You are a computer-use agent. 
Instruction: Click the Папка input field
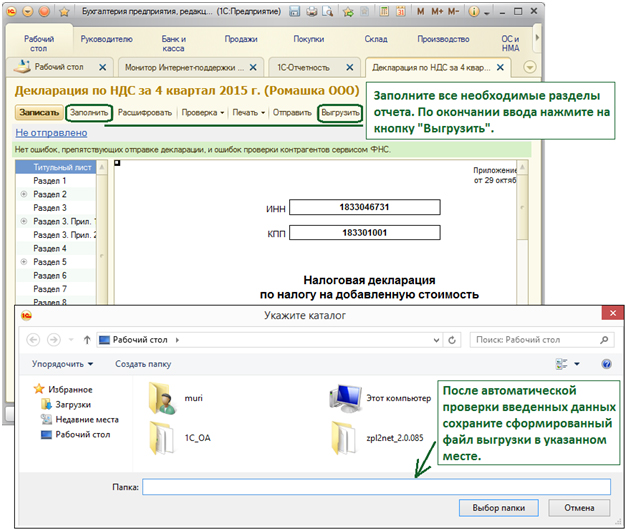376,487
